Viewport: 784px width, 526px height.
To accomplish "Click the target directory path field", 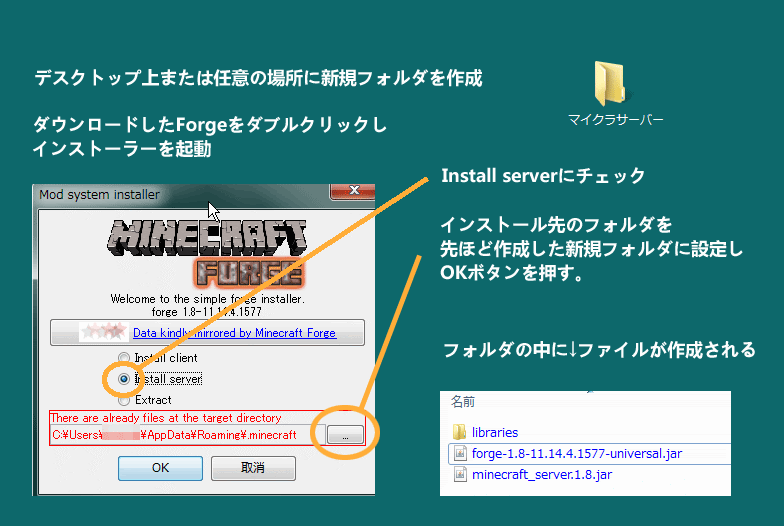I will click(188, 434).
